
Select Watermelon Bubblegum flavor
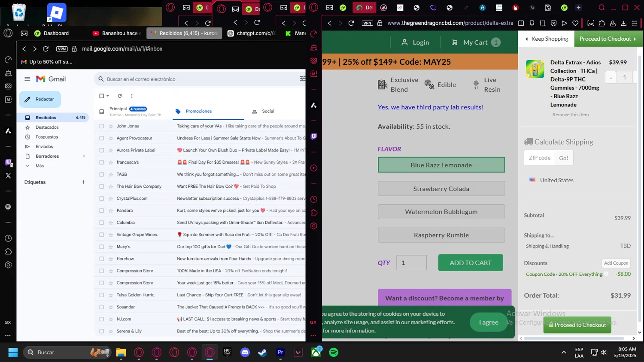pyautogui.click(x=441, y=212)
